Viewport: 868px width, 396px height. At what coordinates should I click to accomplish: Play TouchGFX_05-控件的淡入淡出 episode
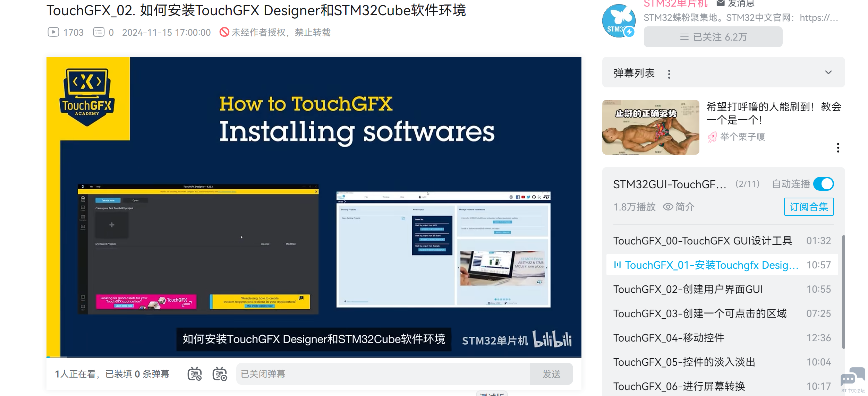[722, 362]
